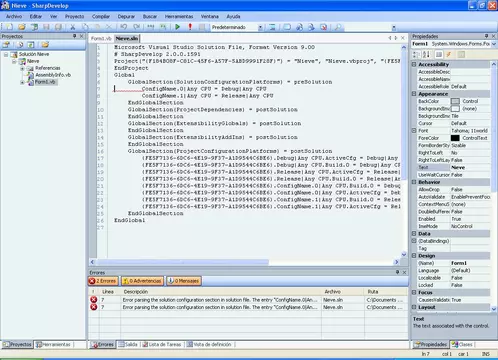Viewport: 498px width, 360px height.
Task: Collapse the Data property category
Action: click(414, 233)
